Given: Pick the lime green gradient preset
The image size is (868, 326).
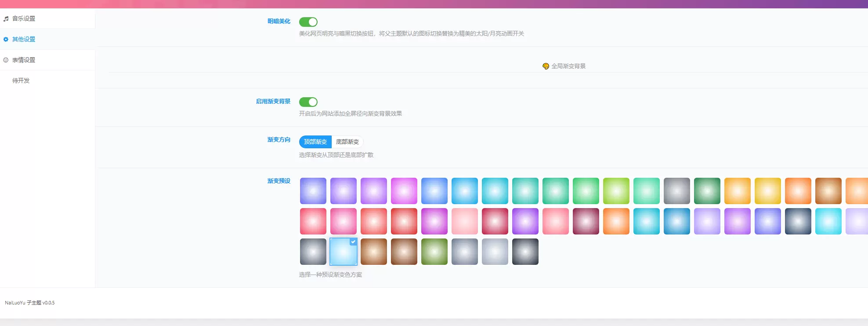Looking at the screenshot, I should pos(616,191).
